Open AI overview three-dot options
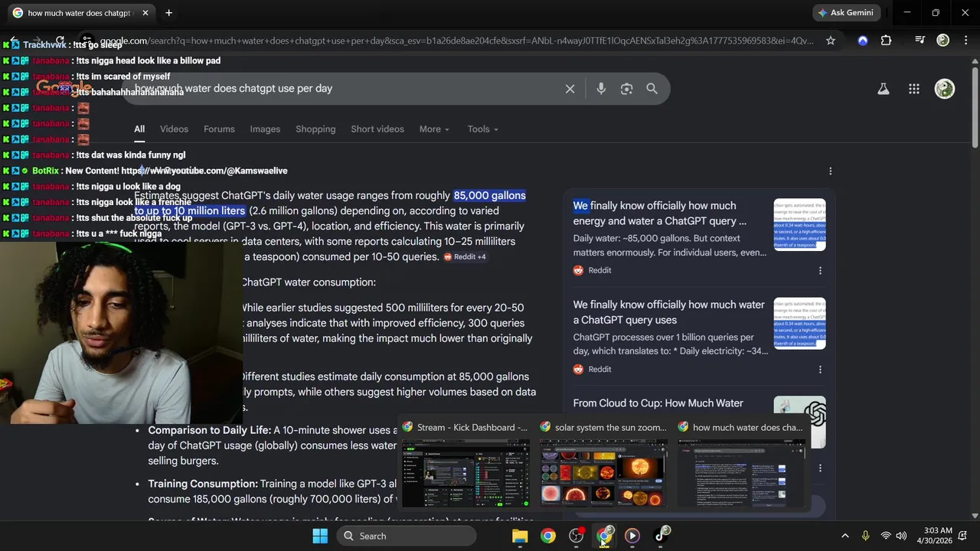980x551 pixels. 830,171
